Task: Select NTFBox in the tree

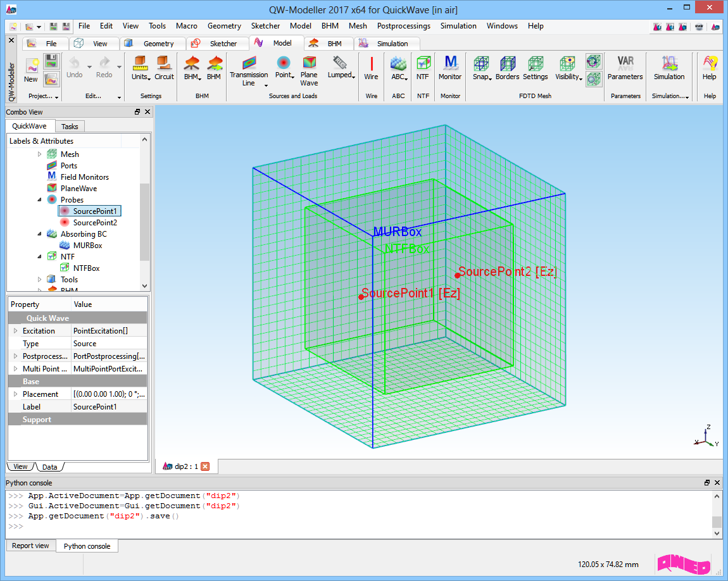Action: click(x=86, y=268)
